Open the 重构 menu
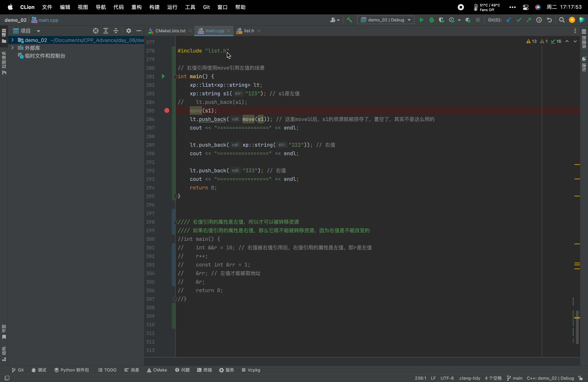The height and width of the screenshot is (382, 588). pos(136,7)
